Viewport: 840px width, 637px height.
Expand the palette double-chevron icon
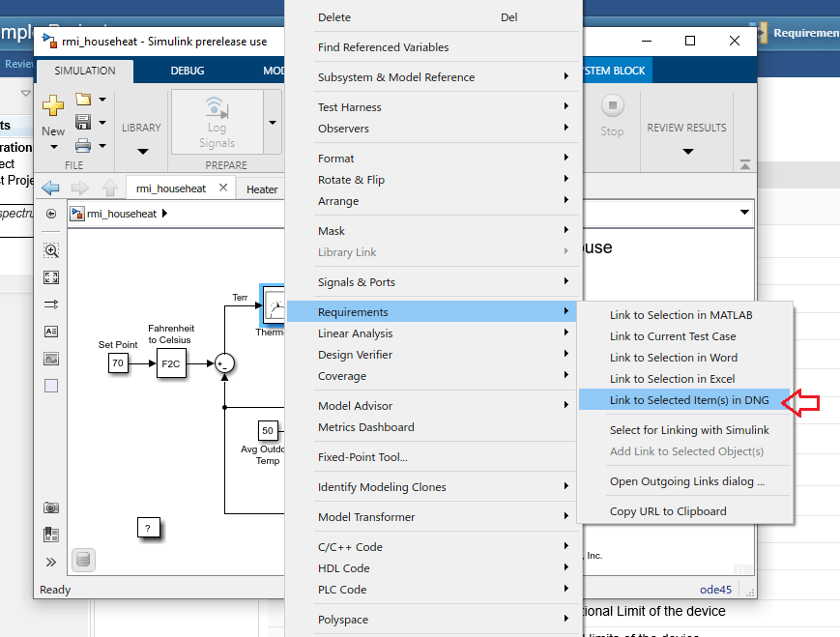click(x=51, y=562)
